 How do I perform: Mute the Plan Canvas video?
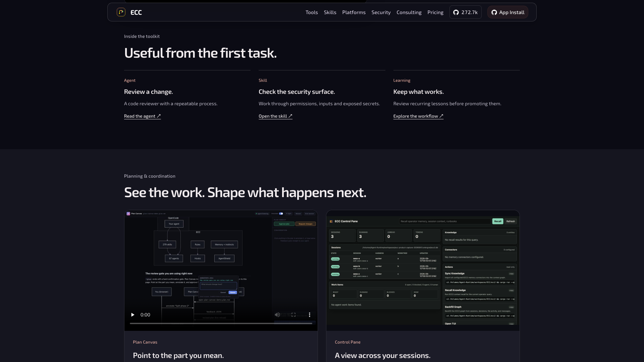[277, 315]
